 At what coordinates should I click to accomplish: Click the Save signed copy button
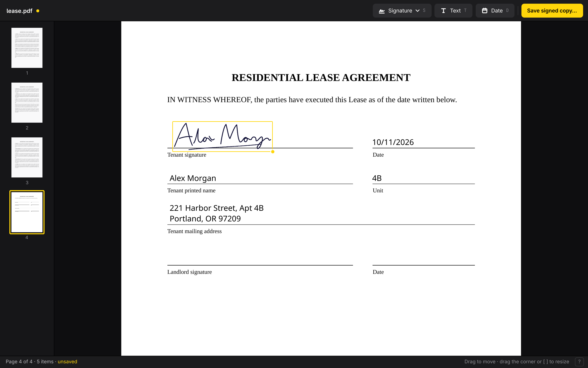[x=552, y=11]
